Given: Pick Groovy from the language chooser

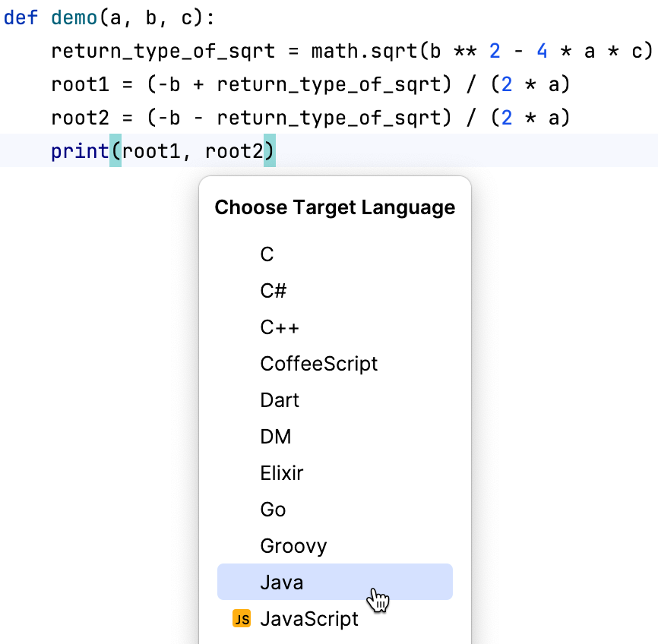Looking at the screenshot, I should (x=293, y=546).
